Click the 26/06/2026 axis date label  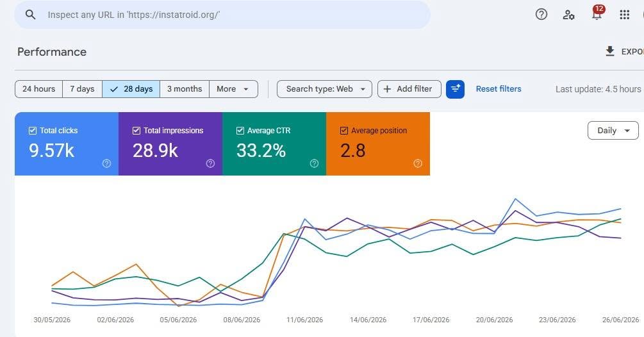point(620,320)
